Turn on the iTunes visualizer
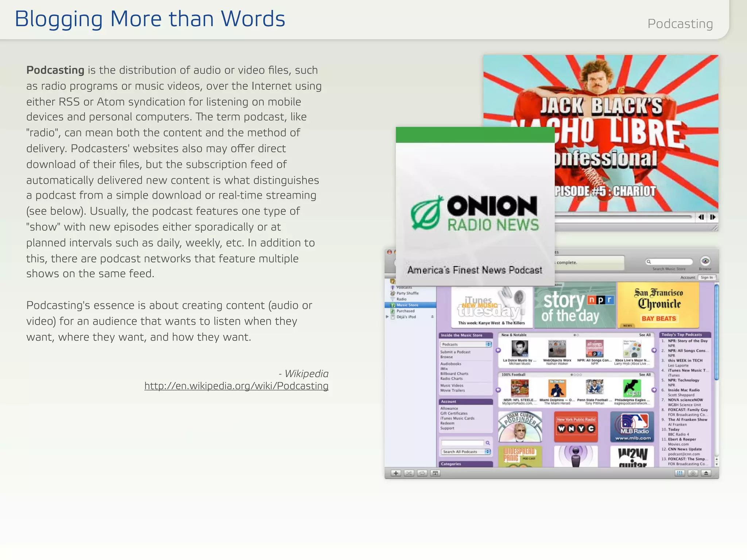 [693, 473]
